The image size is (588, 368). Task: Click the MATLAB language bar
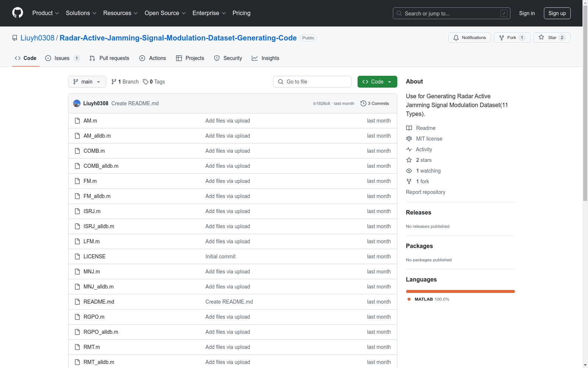[x=460, y=291]
